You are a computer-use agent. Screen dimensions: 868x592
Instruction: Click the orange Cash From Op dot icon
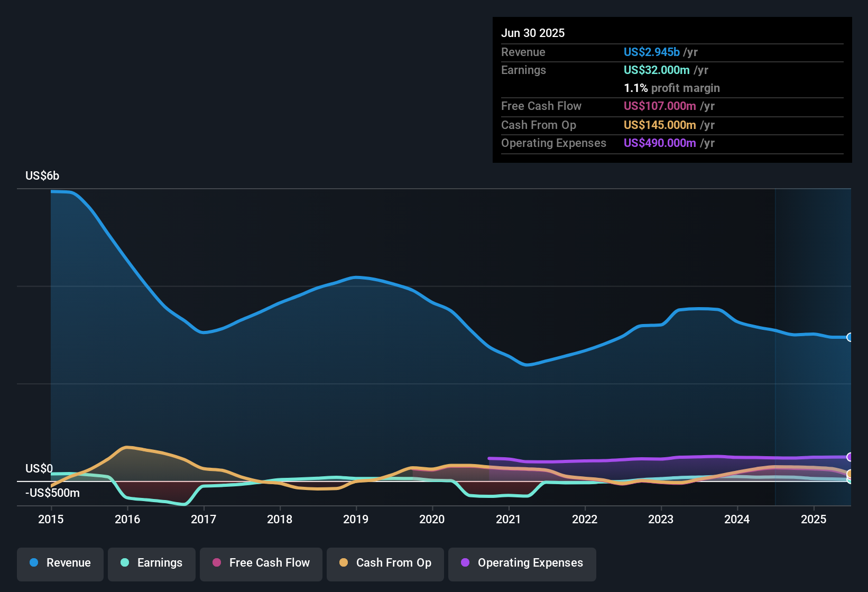[x=343, y=563]
